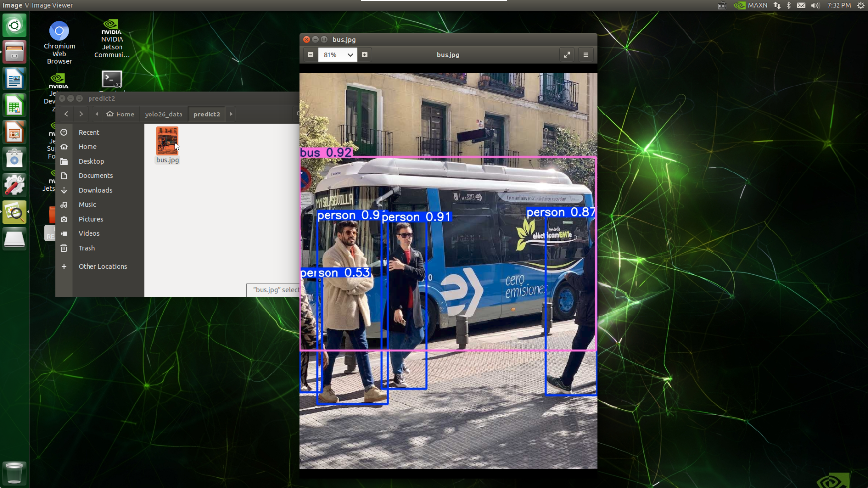Open the removable drive icon in dock
The image size is (868, 488).
pyautogui.click(x=14, y=239)
